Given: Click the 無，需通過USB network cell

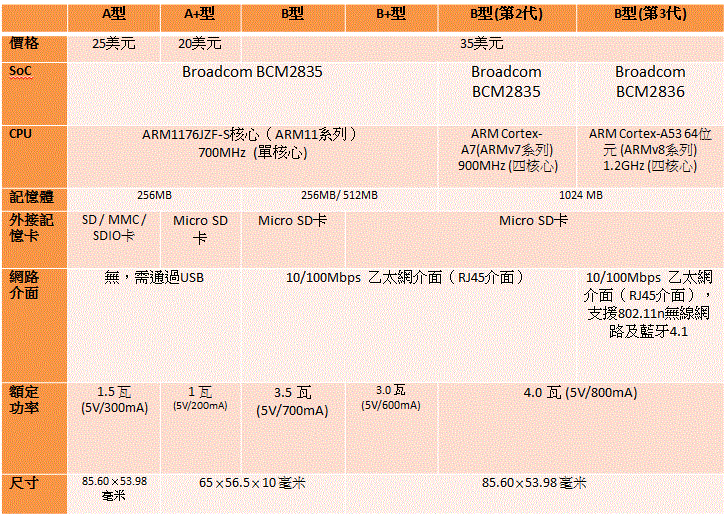Looking at the screenshot, I should (154, 325).
